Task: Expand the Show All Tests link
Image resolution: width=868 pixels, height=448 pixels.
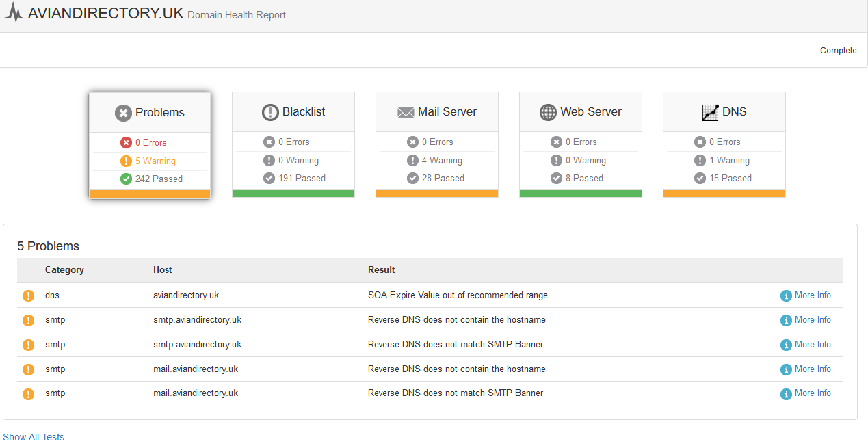Action: pos(34,437)
